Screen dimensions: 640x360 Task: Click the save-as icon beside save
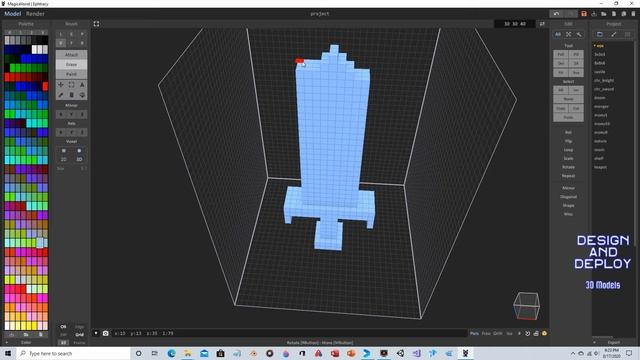tap(594, 14)
